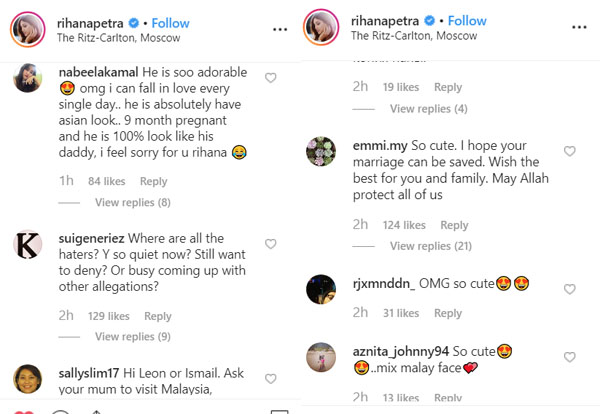Viewport: 600px width, 414px height.
Task: Open the left post's three-dot options menu
Action: (x=280, y=29)
